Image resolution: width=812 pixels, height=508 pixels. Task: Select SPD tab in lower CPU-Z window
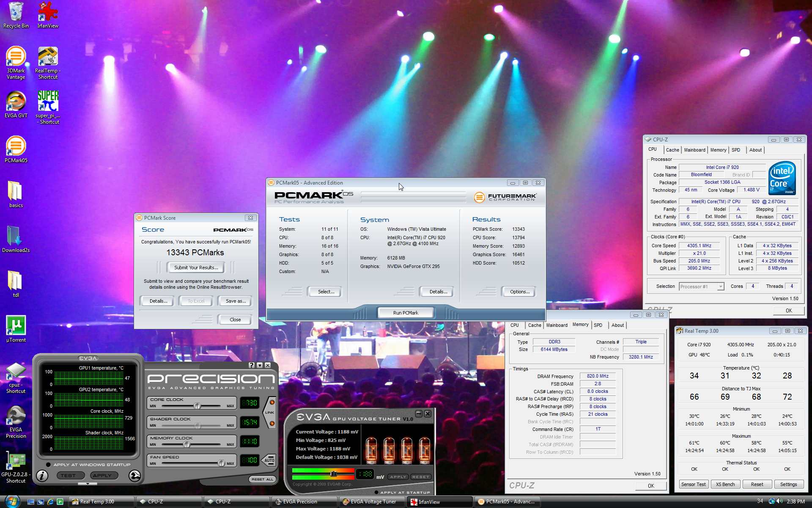tap(598, 325)
